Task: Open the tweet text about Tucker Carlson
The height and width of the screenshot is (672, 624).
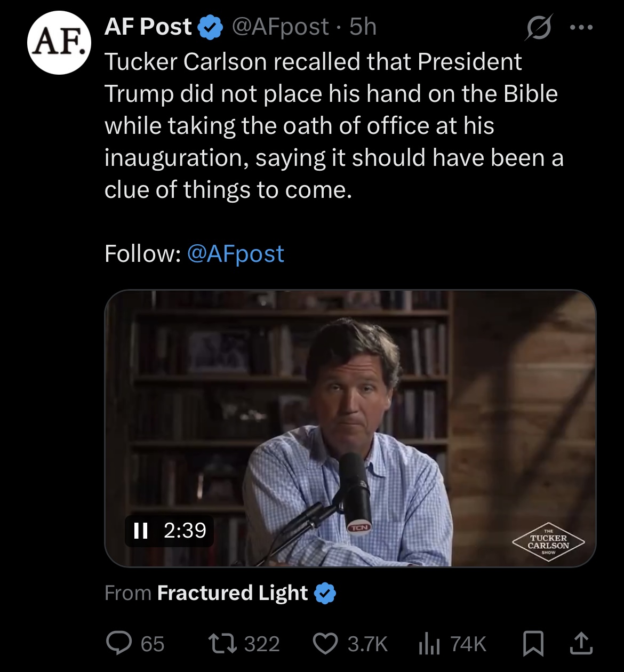Action: point(331,126)
